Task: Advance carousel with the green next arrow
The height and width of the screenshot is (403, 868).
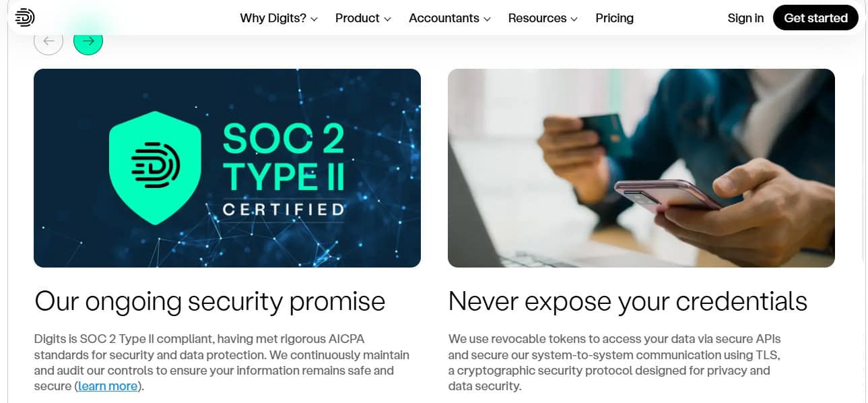Action: click(88, 41)
